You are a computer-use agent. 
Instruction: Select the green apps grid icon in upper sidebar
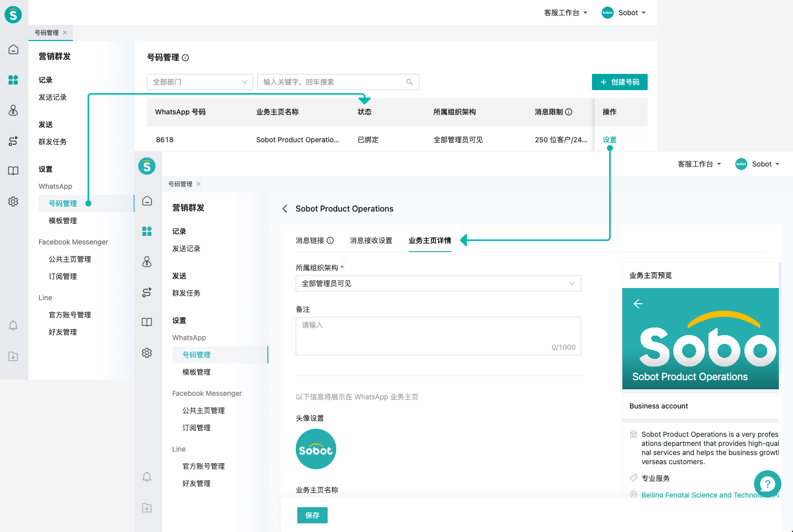[14, 79]
